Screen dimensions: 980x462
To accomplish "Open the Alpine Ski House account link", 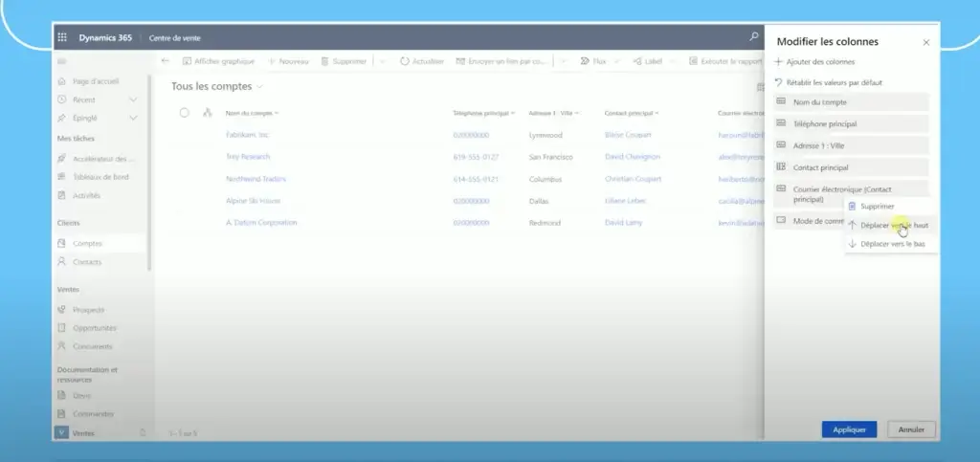I will [x=253, y=201].
